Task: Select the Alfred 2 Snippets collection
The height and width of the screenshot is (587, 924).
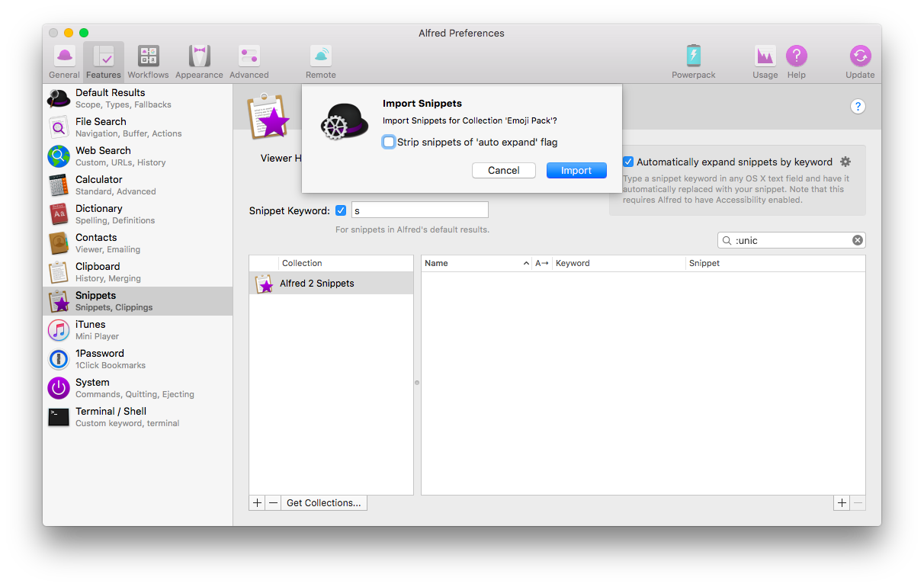Action: [x=332, y=284]
